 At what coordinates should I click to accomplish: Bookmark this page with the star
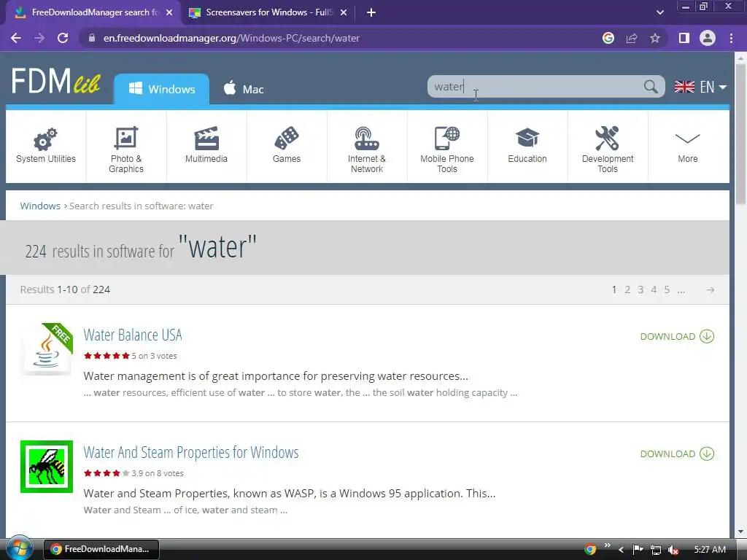coord(655,38)
